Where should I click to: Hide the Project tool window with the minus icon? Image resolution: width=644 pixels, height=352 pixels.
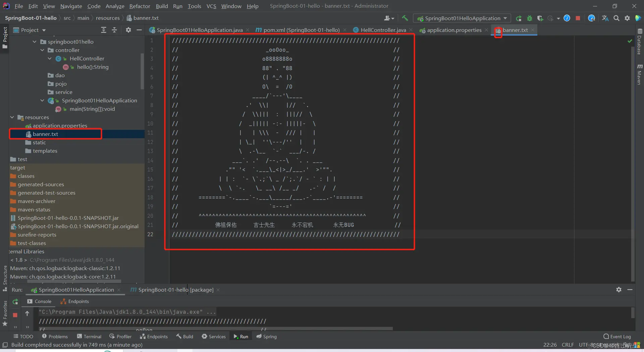(x=139, y=30)
